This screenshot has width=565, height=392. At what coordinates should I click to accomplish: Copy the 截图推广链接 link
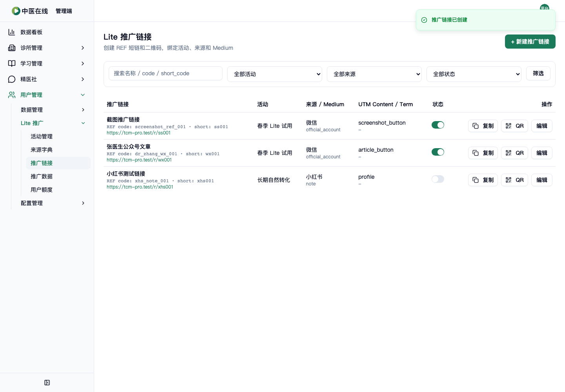click(483, 126)
